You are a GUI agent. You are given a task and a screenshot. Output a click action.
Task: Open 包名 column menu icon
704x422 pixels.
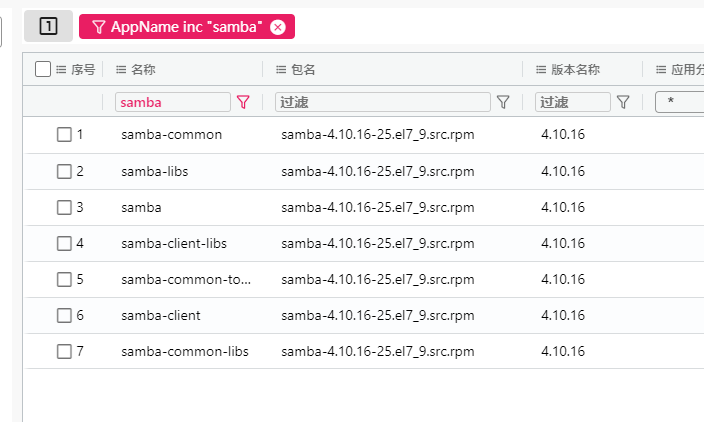pos(281,69)
